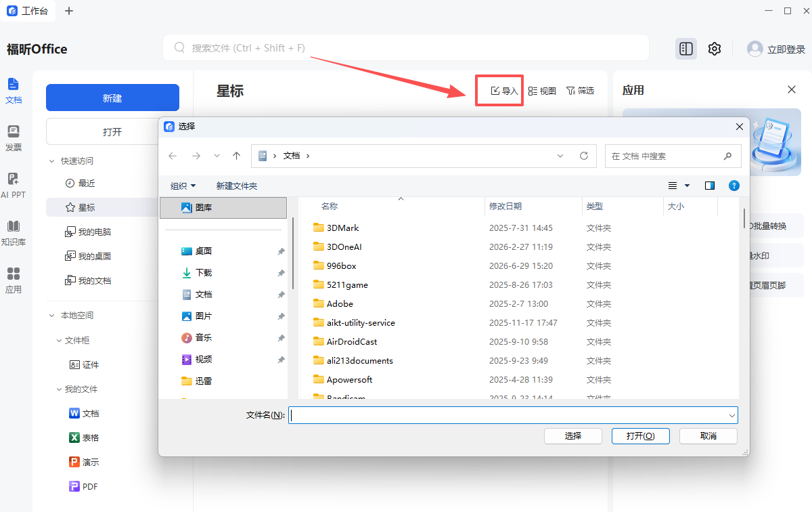Collapse the 本地空间 section
This screenshot has width=812, height=512.
51,316
